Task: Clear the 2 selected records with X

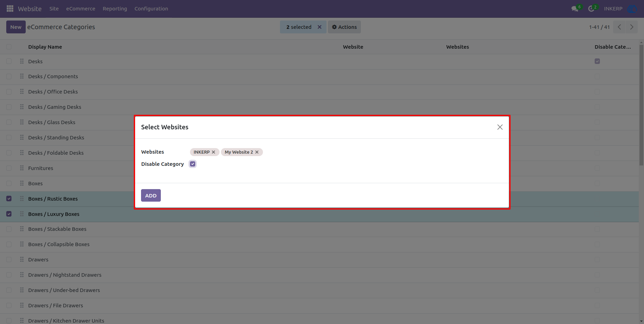Action: click(x=320, y=27)
